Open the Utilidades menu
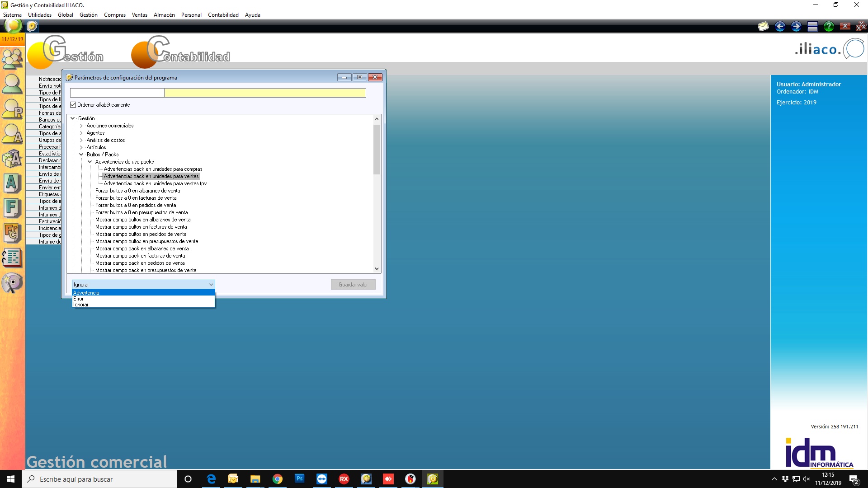The image size is (868, 488). 40,15
